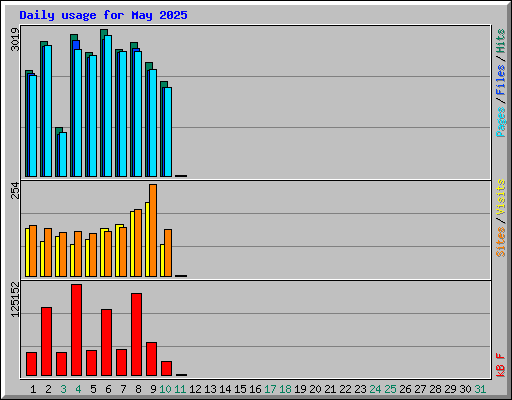Click day 19 on the date axis
The width and height of the screenshot is (512, 400).
(300, 389)
